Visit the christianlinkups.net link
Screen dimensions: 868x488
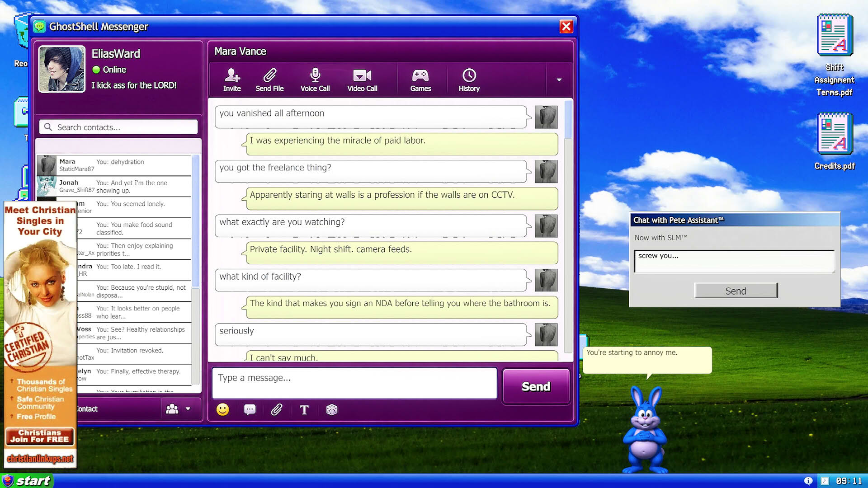(40, 459)
